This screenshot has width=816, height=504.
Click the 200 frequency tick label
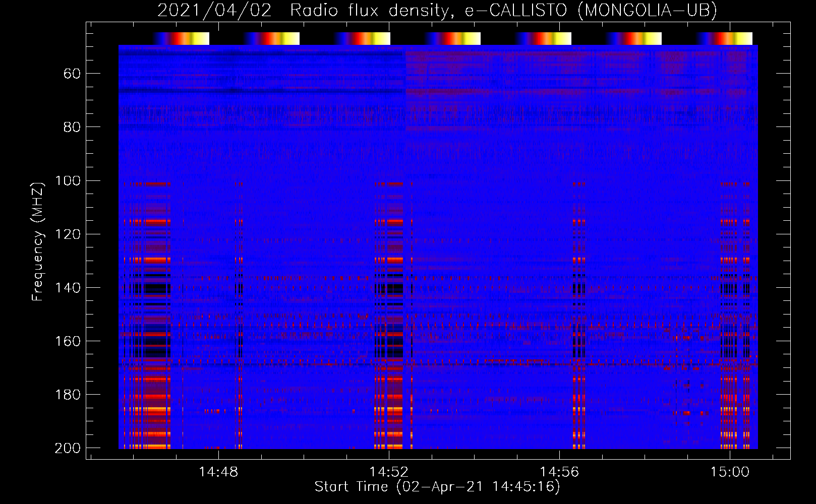point(68,448)
